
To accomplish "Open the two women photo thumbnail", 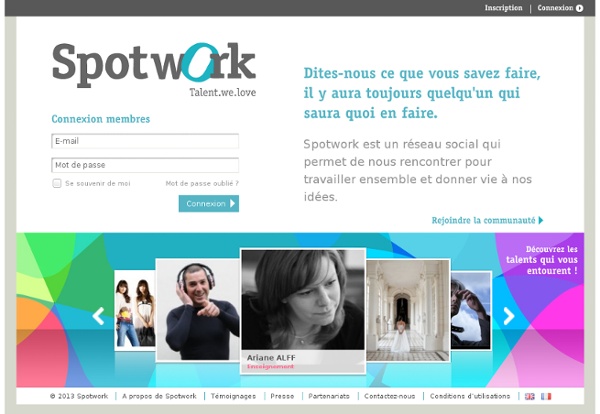I will (x=135, y=310).
